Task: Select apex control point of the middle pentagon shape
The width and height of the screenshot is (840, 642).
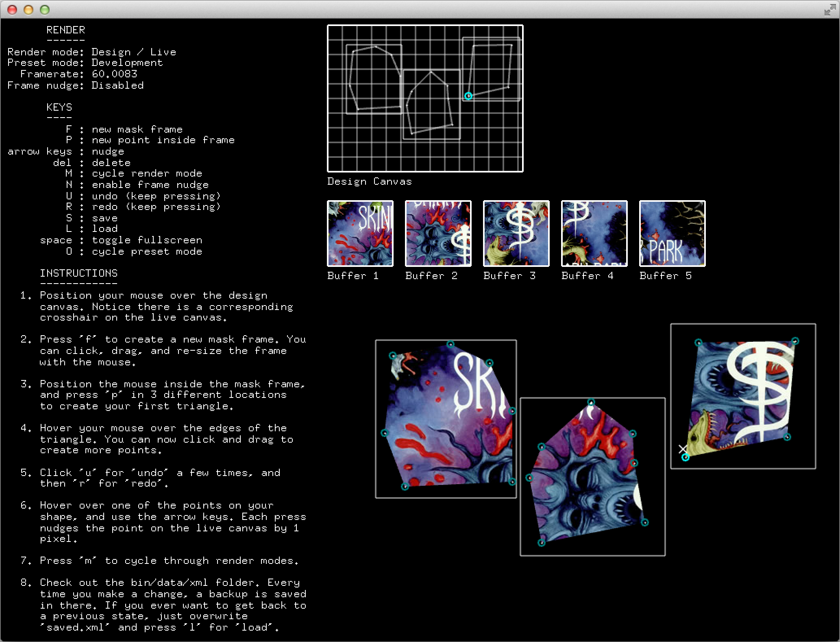Action: click(591, 403)
